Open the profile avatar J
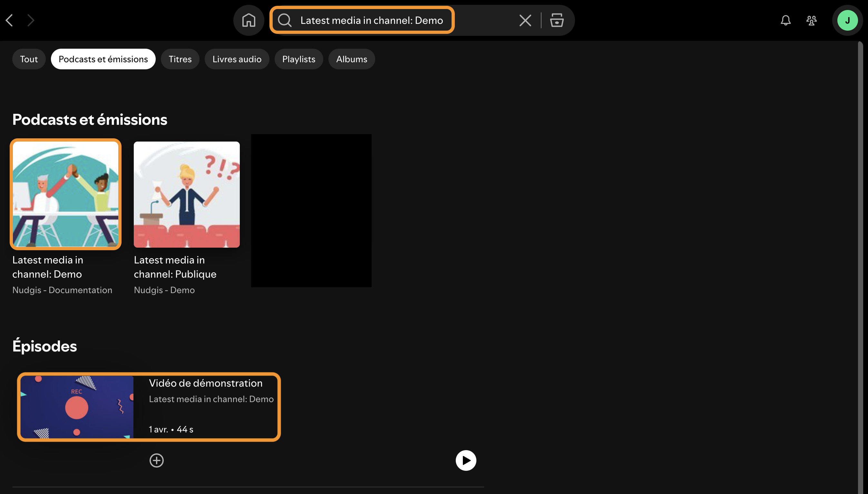 (x=847, y=20)
